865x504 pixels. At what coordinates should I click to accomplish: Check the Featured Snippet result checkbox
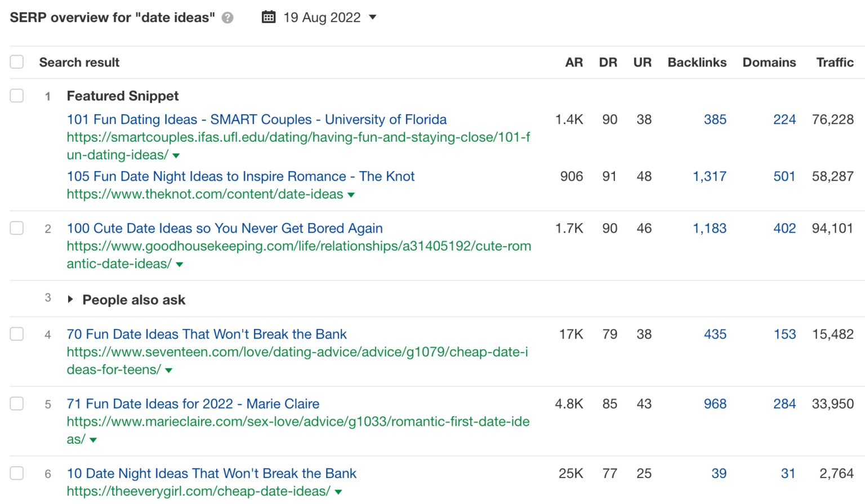(x=16, y=95)
